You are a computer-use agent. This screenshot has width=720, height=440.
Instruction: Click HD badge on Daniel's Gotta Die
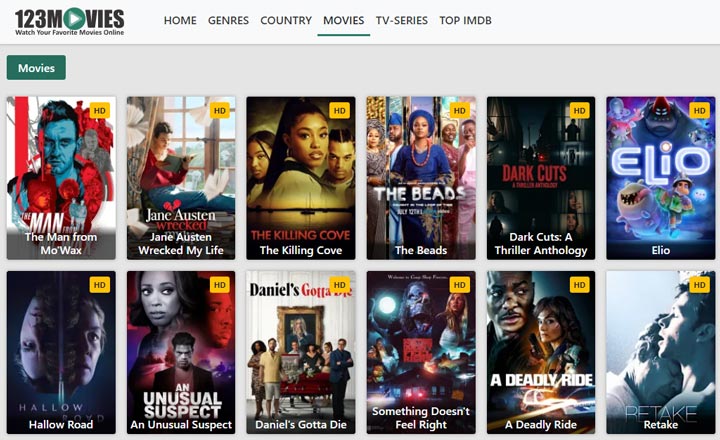pyautogui.click(x=339, y=285)
